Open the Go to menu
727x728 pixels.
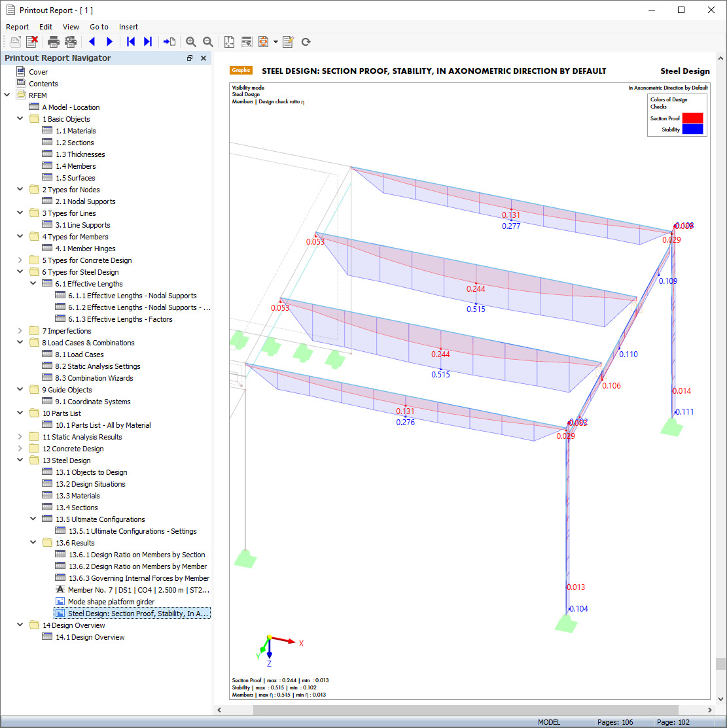tap(99, 27)
